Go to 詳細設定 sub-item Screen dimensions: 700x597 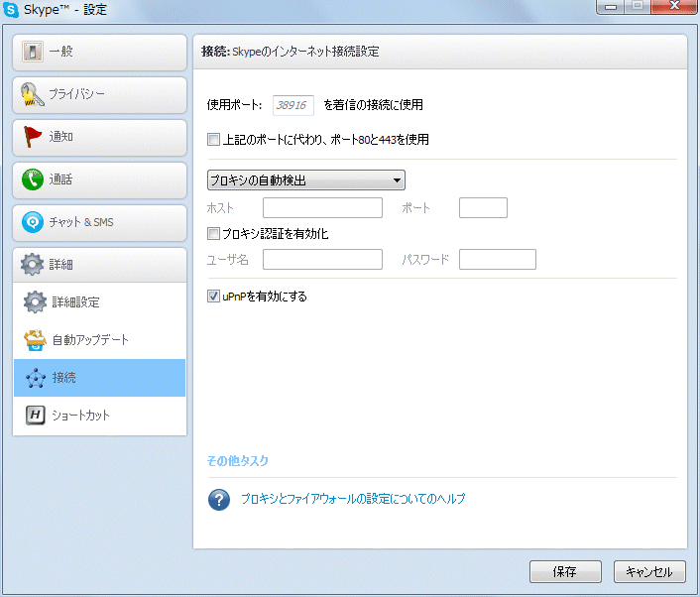tap(99, 302)
